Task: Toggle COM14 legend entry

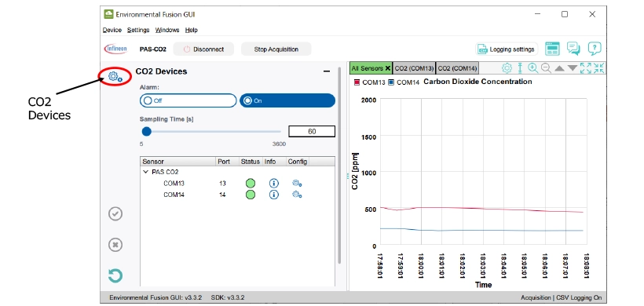Action: 404,82
